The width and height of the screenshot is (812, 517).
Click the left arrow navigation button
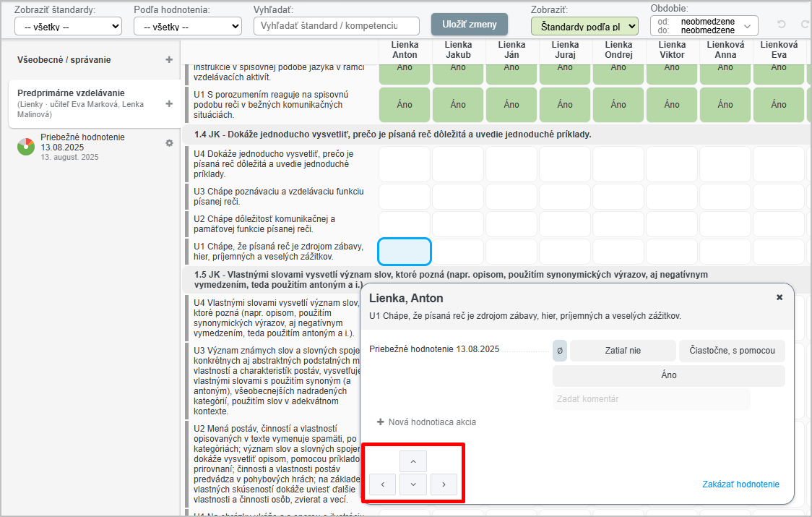click(382, 484)
